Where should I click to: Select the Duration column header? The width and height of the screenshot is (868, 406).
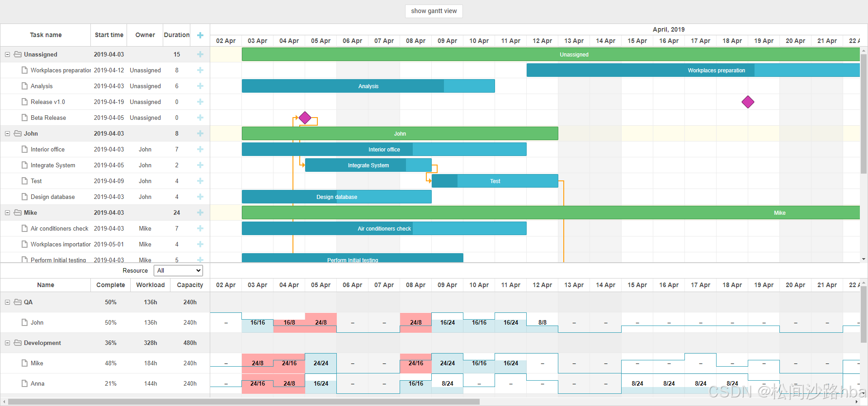coord(177,35)
